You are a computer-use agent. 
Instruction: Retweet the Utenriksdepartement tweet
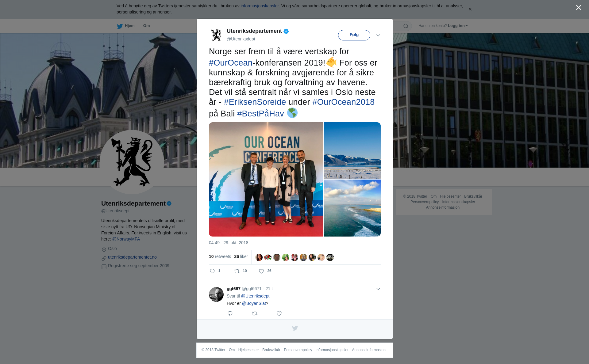pos(237,271)
